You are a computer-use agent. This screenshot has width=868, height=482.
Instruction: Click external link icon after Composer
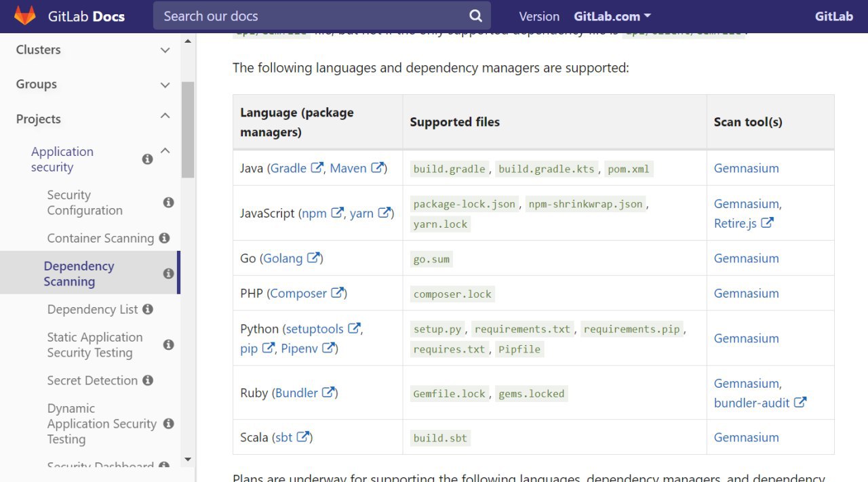click(x=337, y=293)
